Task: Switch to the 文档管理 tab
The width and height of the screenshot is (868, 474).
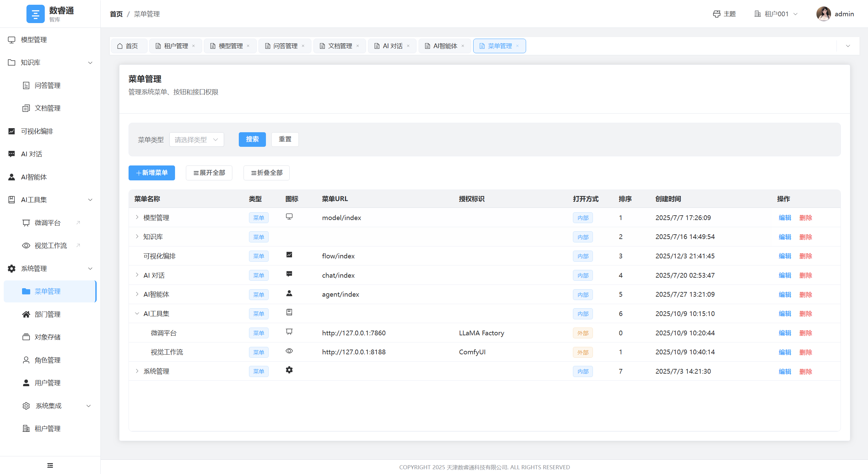Action: tap(340, 46)
